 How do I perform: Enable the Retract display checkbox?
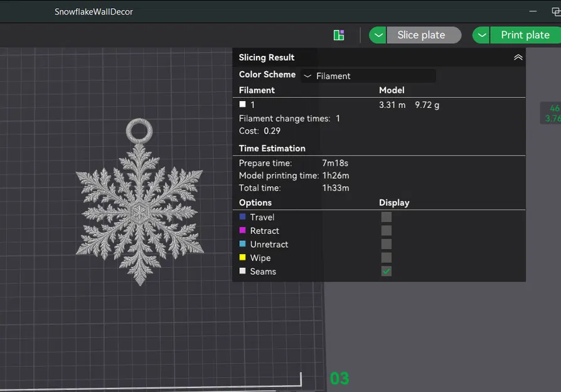(x=387, y=230)
